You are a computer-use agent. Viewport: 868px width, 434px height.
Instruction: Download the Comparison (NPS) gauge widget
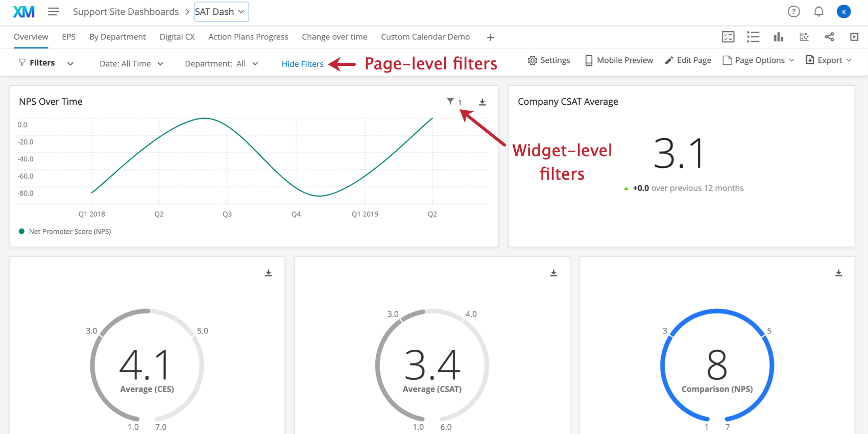[x=838, y=273]
